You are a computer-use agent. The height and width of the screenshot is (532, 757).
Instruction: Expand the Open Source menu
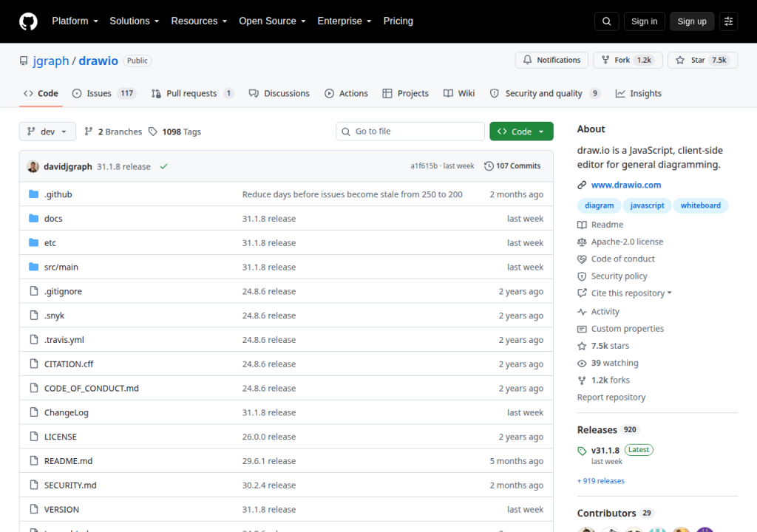272,21
